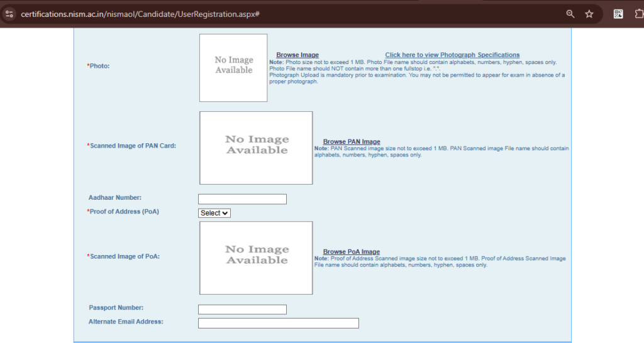This screenshot has height=343, width=644.
Task: Click the Browse PAN Image link
Action: click(x=352, y=141)
